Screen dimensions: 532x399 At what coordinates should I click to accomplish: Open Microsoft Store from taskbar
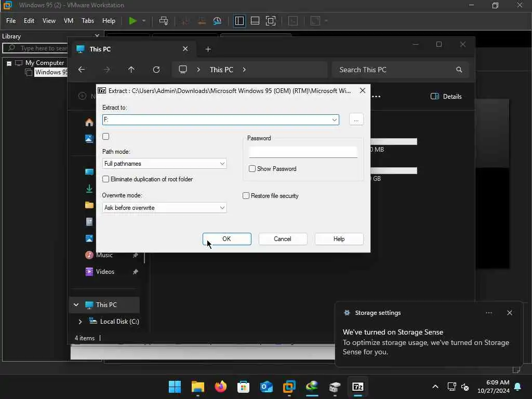[x=243, y=387]
